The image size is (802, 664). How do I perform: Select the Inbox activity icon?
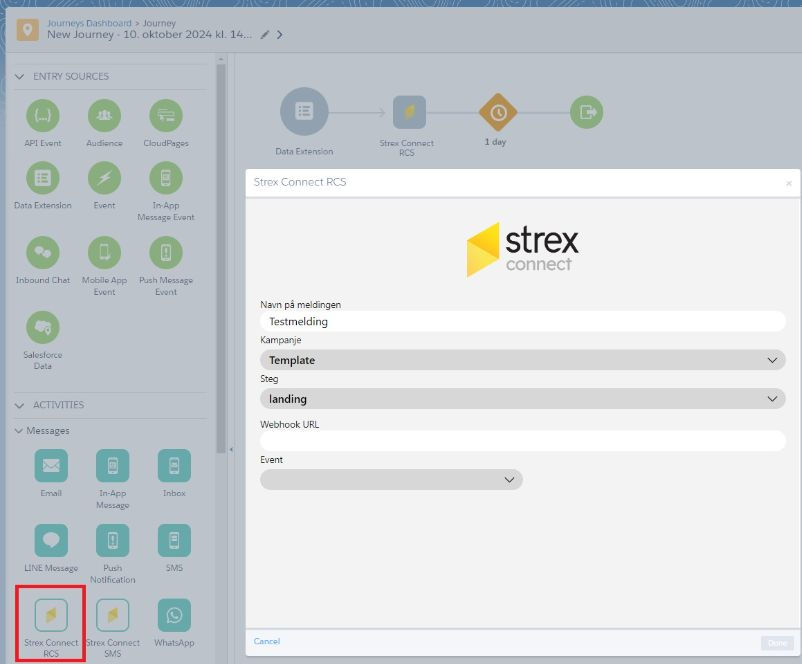174,466
